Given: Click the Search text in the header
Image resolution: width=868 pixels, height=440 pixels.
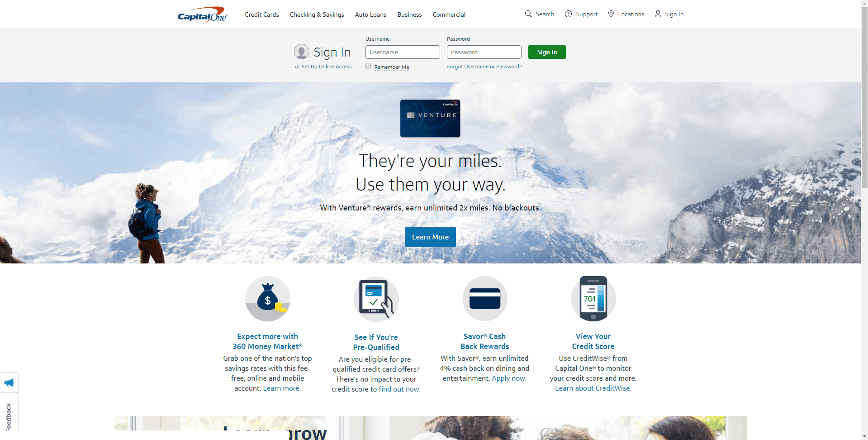Looking at the screenshot, I should tap(545, 14).
